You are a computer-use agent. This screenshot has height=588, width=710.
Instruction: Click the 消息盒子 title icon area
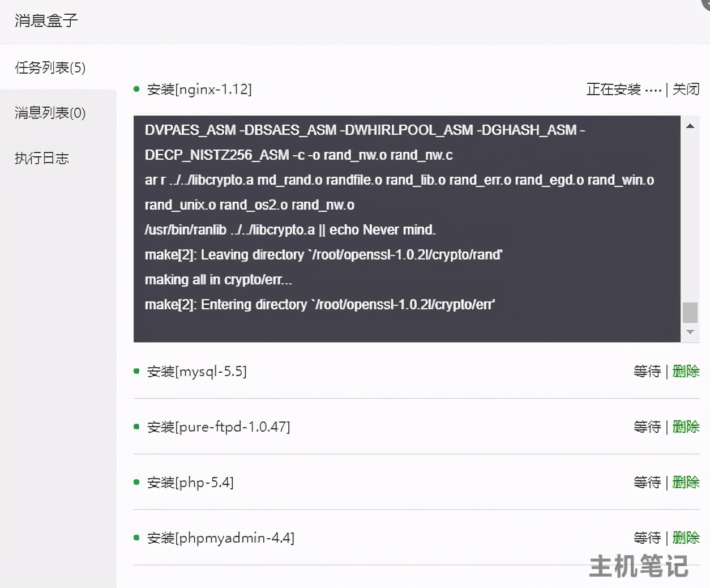tap(45, 20)
